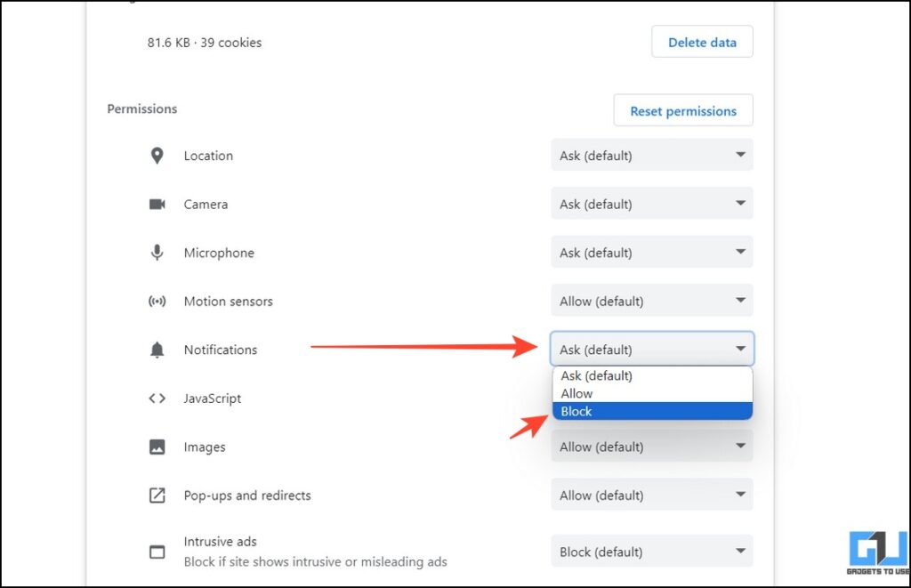911x588 pixels.
Task: Click the Delete data button
Action: pos(702,41)
